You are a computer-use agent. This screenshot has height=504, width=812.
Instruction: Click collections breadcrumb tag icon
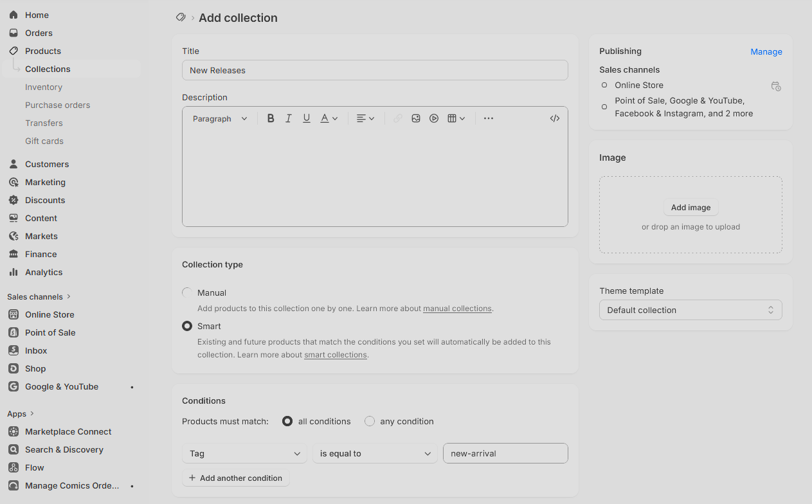(181, 17)
